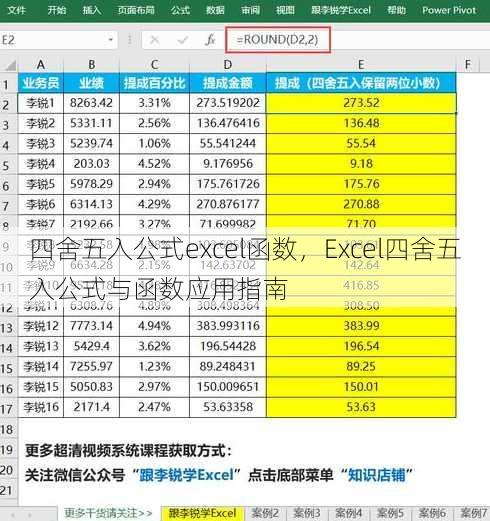Click the 提成金额 header cell
Viewport: 490px width, 521px height.
(x=228, y=83)
